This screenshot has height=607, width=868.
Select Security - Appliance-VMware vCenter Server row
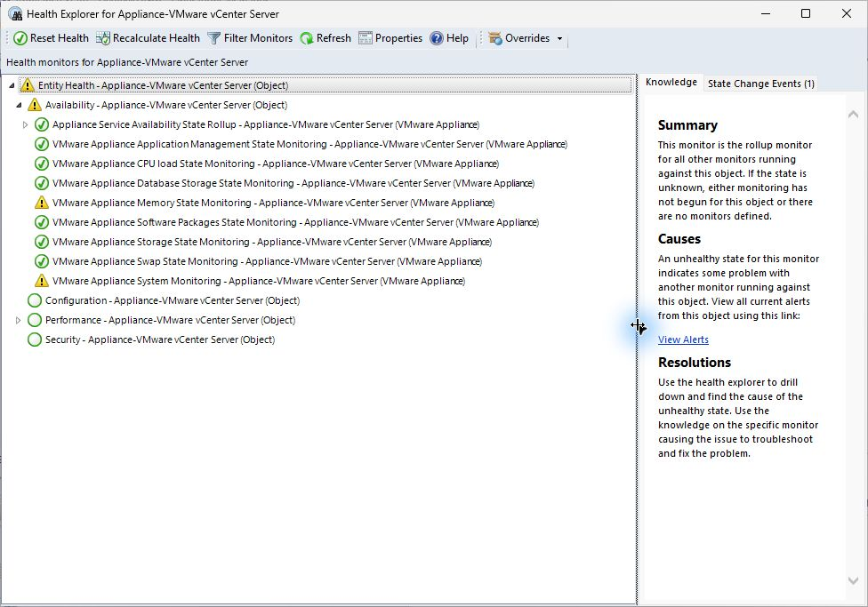[160, 339]
